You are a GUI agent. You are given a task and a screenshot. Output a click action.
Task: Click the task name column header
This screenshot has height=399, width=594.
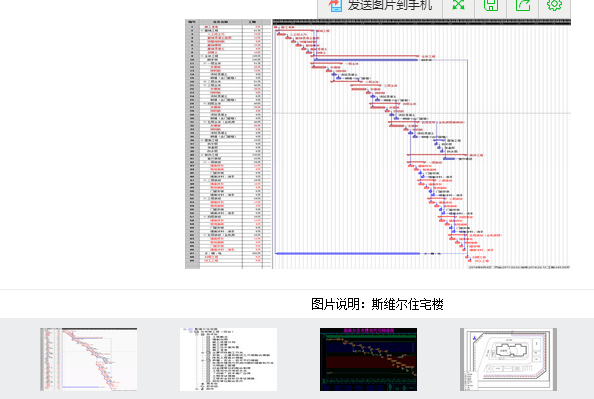pos(221,22)
